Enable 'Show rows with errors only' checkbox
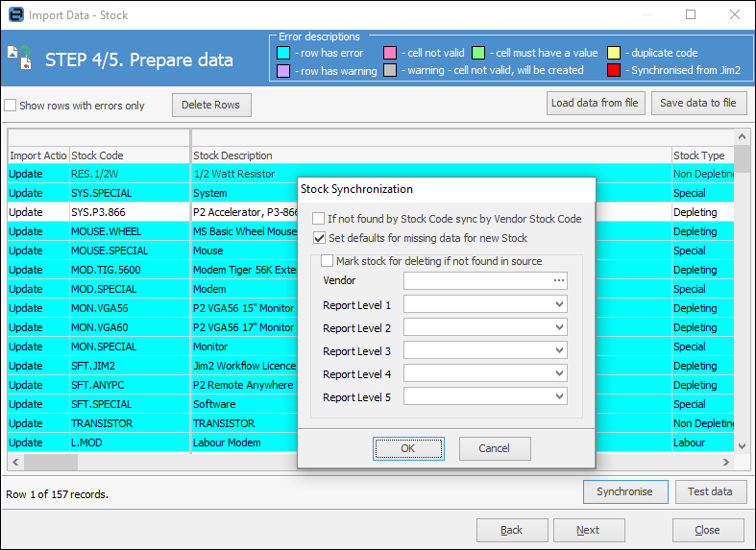The height and width of the screenshot is (550, 756). click(11, 106)
